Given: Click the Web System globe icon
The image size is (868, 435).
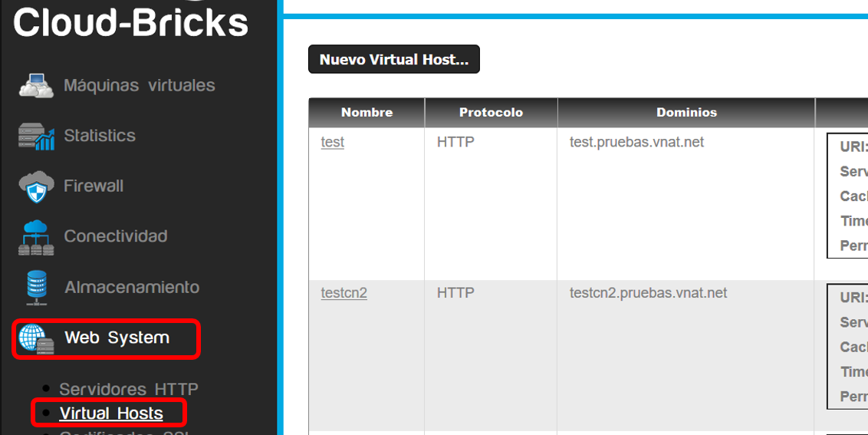Looking at the screenshot, I should point(37,338).
